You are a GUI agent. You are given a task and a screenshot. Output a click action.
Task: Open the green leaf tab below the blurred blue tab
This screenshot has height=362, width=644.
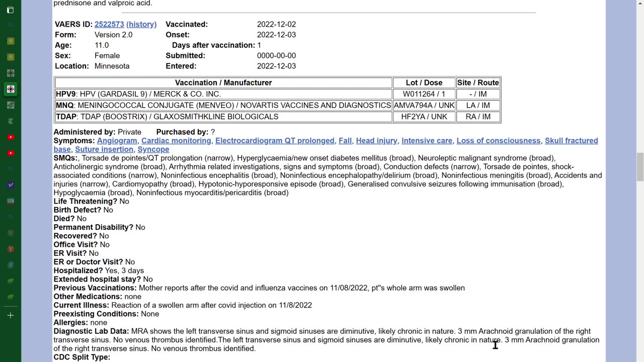tap(11, 281)
